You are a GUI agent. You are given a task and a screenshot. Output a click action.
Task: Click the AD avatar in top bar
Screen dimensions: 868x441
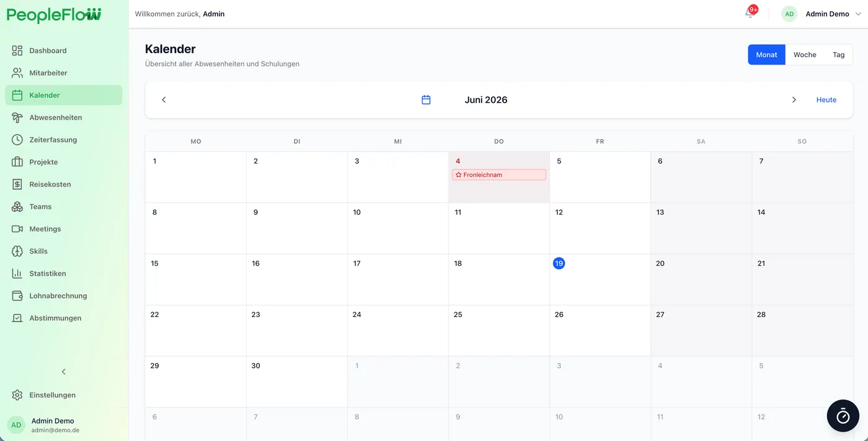789,14
